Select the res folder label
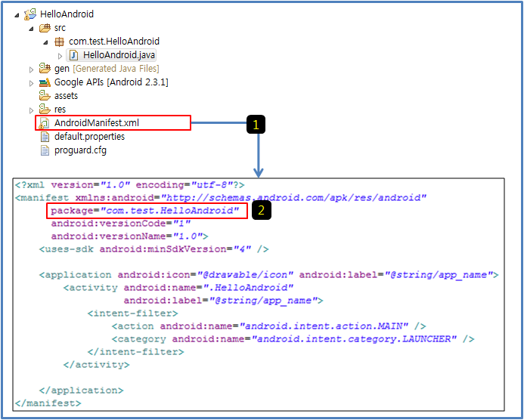This screenshot has height=420, width=524. pos(60,110)
